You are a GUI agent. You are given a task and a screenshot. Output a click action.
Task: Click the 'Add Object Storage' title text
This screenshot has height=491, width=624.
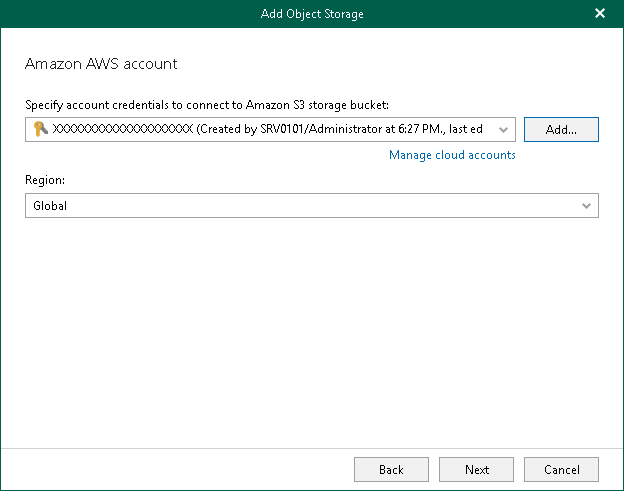pos(312,14)
